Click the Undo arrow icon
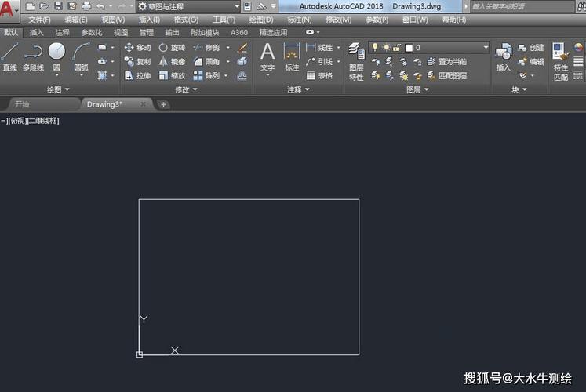Screen dimensions: 586x392 click(x=100, y=6)
